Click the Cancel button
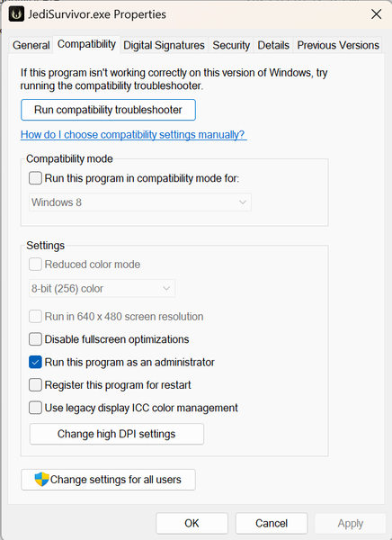This screenshot has height=540, width=392. click(272, 523)
